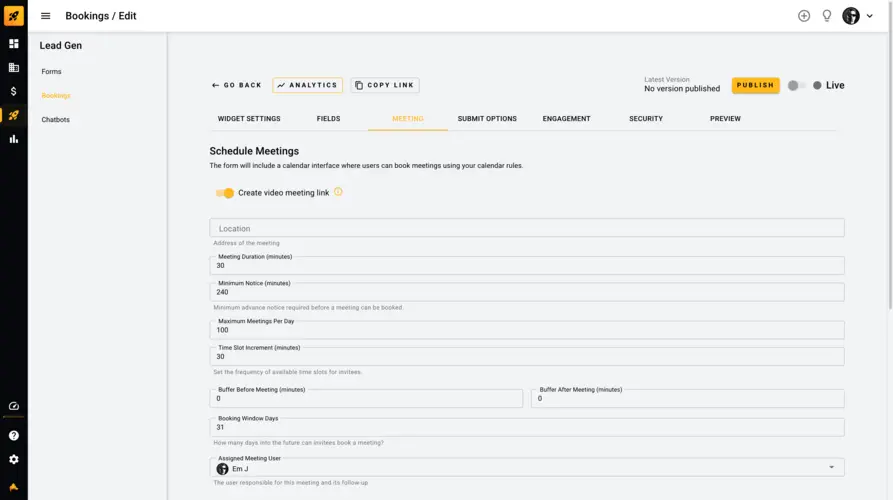Click the speedometer icon in sidebar

(x=14, y=406)
